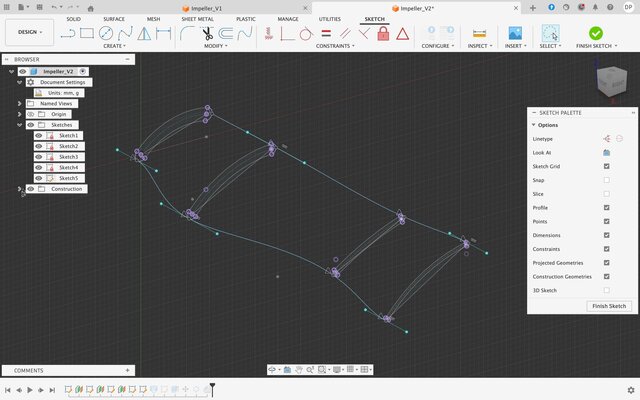Switch to the SURFACE tab
The height and width of the screenshot is (400, 640).
click(114, 19)
